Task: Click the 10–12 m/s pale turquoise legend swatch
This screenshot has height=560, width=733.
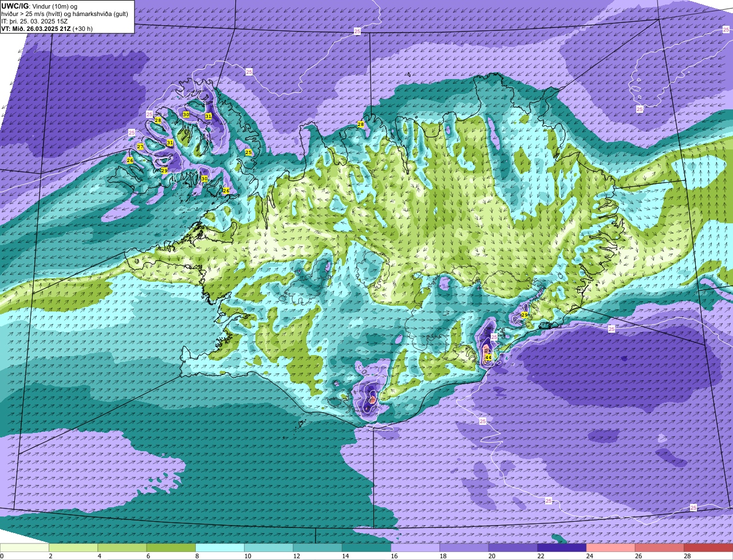Action: point(269,547)
